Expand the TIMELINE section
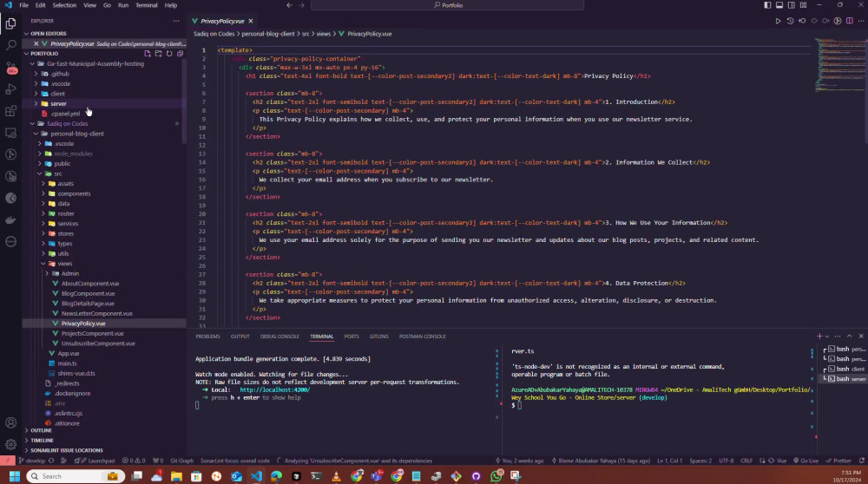This screenshot has width=868, height=484. 104,441
